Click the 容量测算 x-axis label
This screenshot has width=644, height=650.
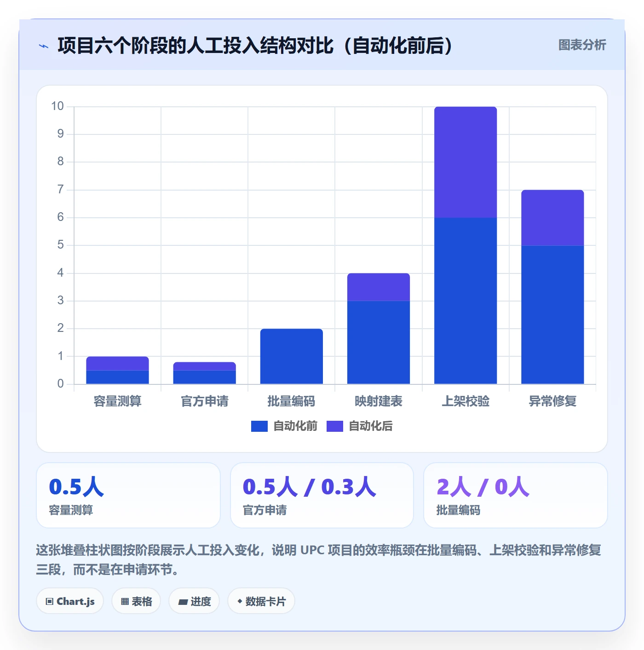[118, 401]
